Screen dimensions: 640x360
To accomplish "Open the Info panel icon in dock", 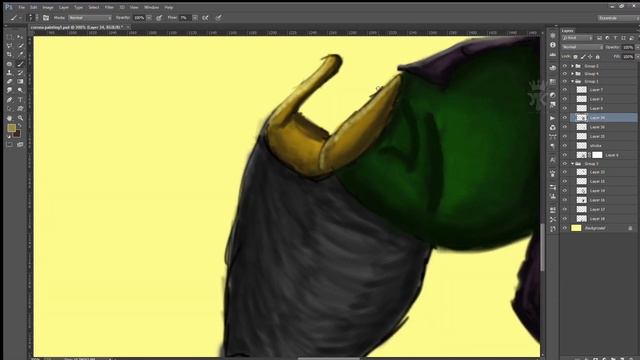I will click(x=553, y=45).
